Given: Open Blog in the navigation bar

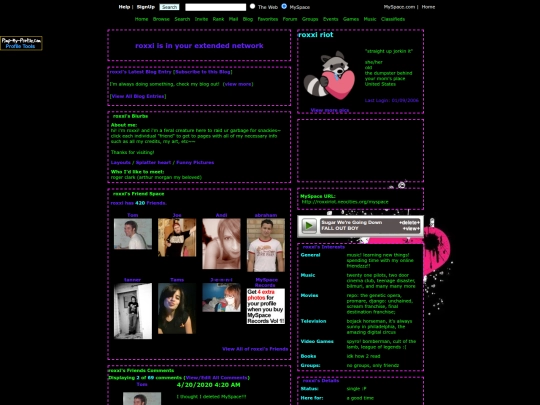Looking at the screenshot, I should click(248, 19).
